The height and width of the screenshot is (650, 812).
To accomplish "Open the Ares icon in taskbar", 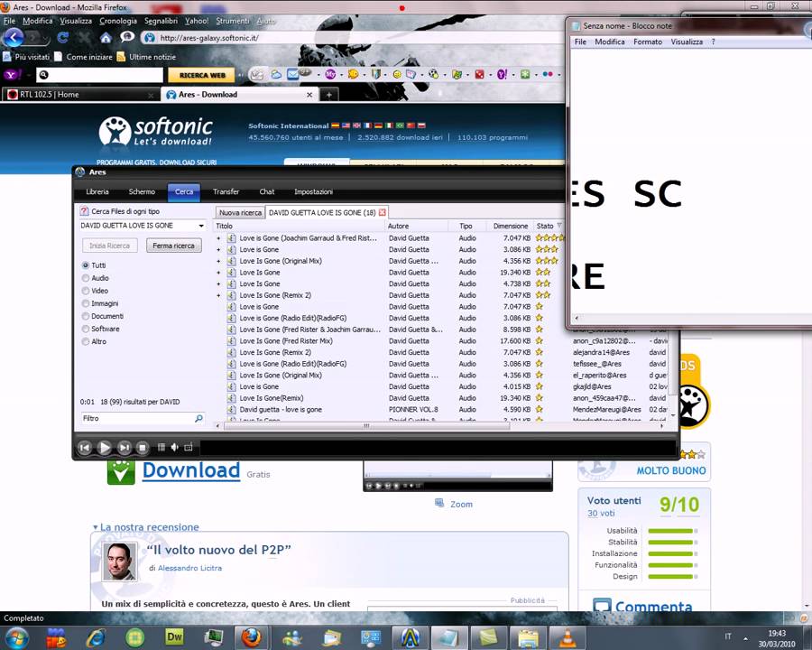I will click(411, 637).
